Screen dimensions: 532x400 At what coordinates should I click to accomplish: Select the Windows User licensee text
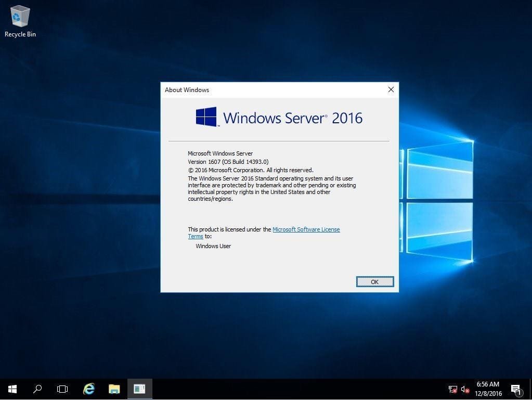(213, 246)
